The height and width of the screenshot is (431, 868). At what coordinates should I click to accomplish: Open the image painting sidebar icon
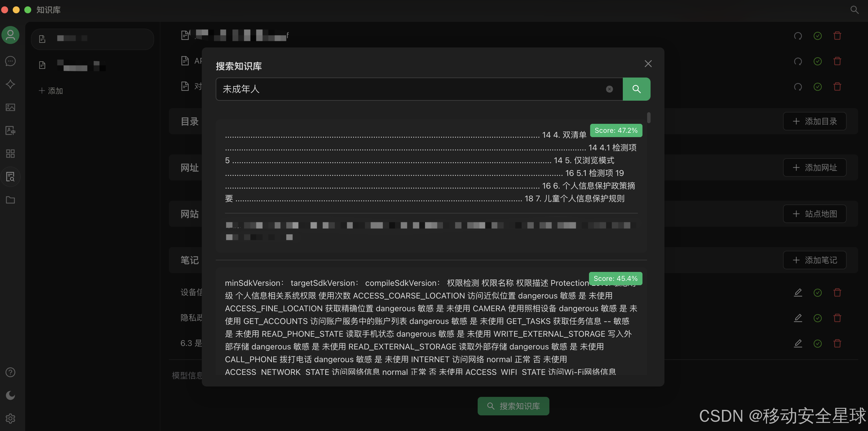(10, 107)
